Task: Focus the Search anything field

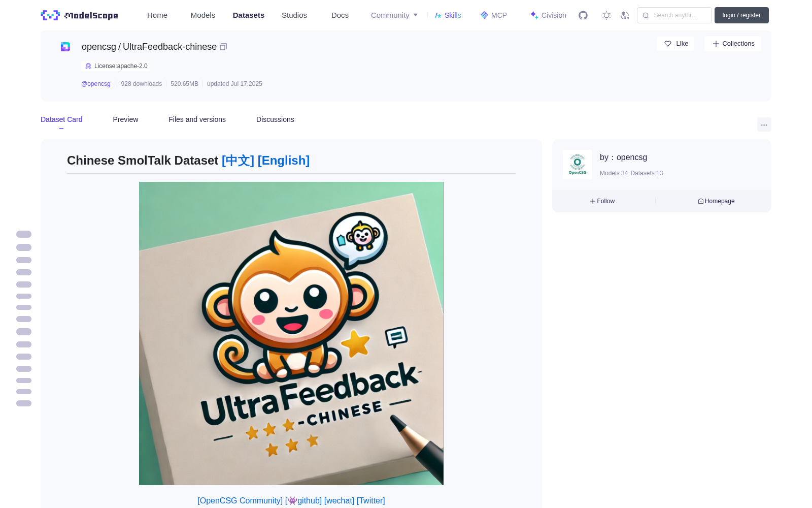Action: click(674, 15)
